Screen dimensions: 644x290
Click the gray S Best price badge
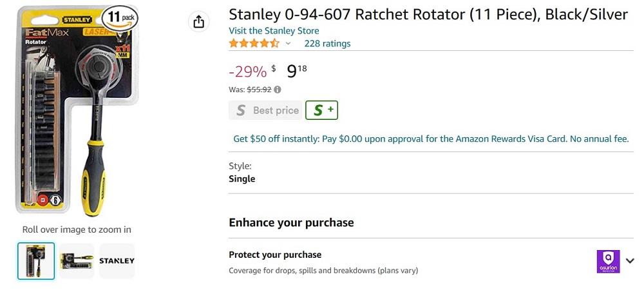265,110
